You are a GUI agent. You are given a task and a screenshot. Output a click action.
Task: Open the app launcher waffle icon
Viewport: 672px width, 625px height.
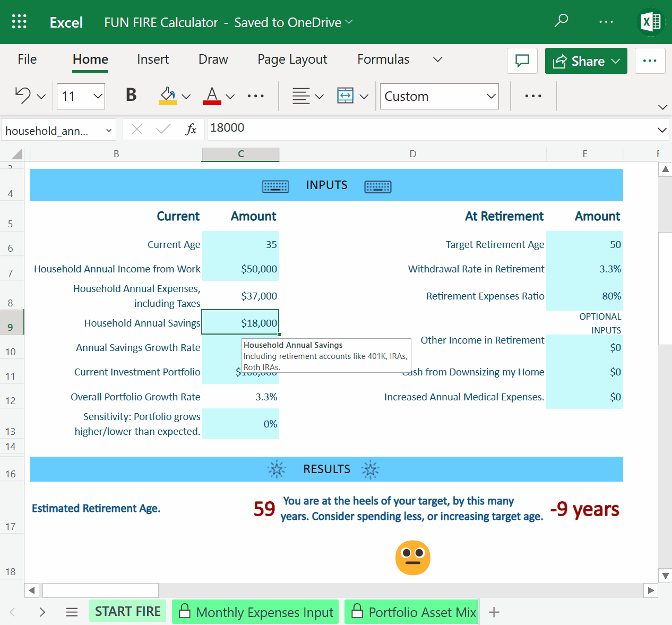tap(19, 22)
